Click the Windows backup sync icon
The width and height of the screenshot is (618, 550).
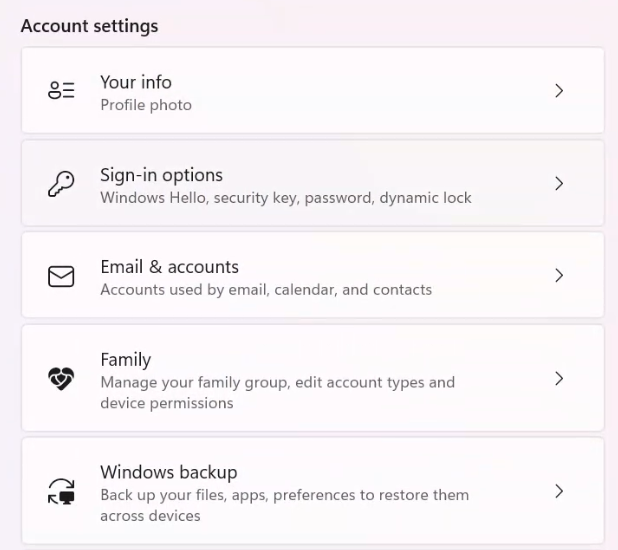pyautogui.click(x=61, y=491)
